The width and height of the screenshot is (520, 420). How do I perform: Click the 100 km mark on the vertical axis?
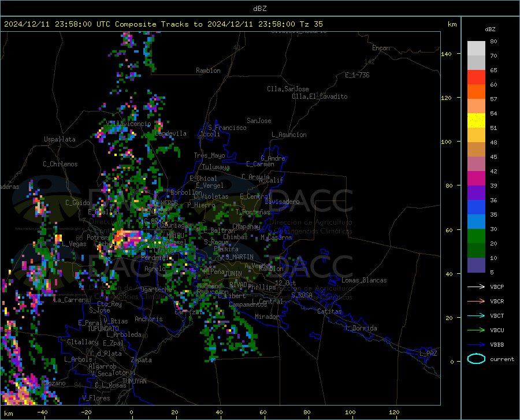pyautogui.click(x=446, y=142)
